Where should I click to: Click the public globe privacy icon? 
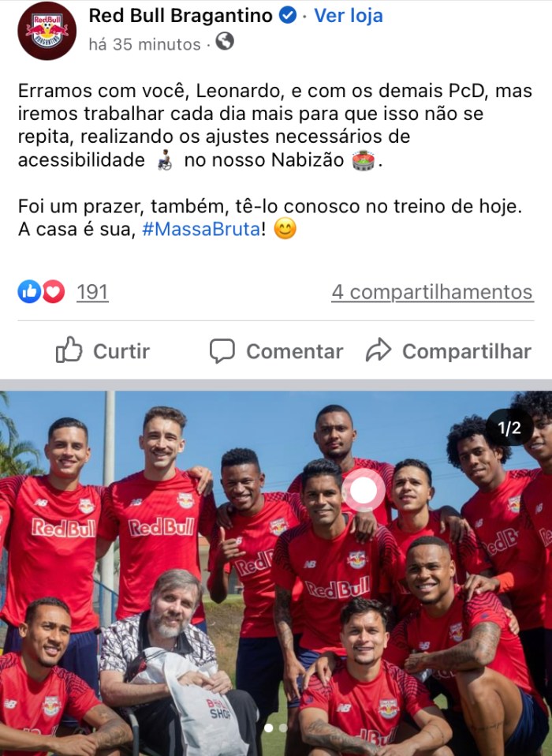(225, 42)
